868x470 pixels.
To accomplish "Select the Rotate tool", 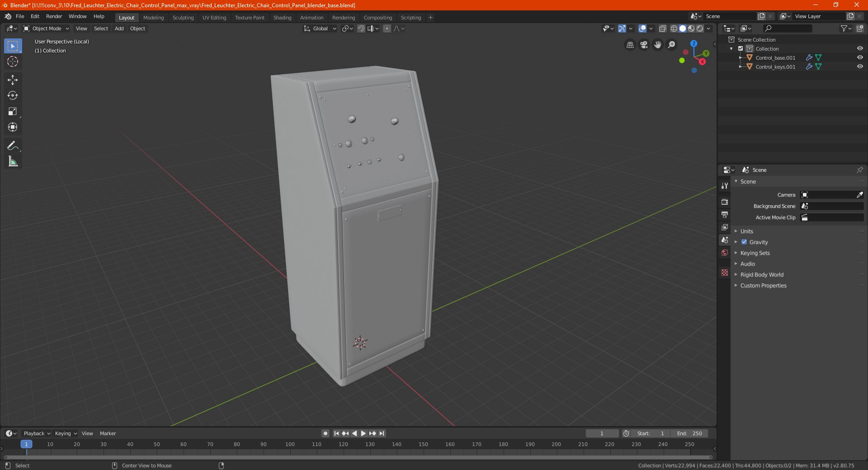I will [x=13, y=96].
